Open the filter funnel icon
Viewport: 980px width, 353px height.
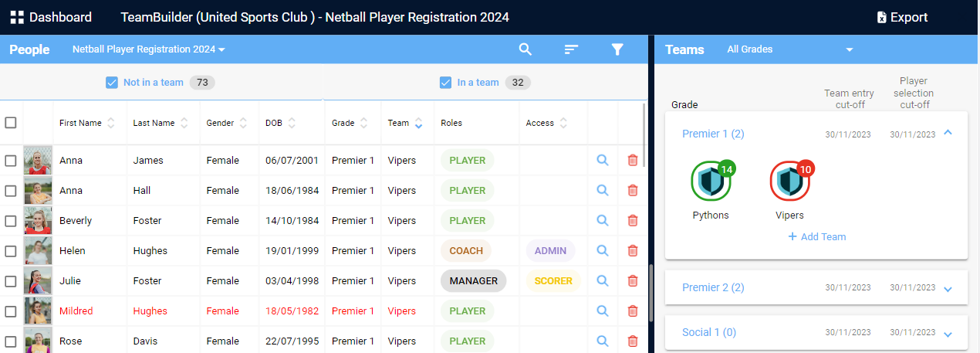(617, 49)
